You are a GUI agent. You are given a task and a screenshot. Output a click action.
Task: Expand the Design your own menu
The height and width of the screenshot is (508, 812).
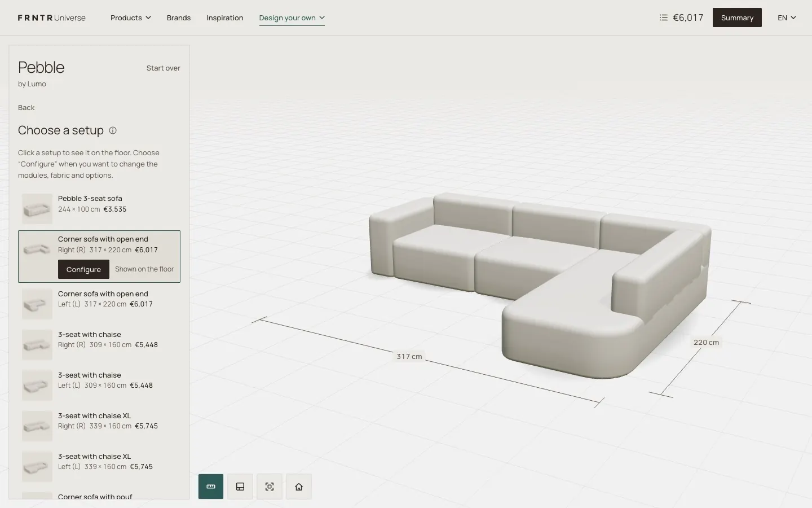292,18
